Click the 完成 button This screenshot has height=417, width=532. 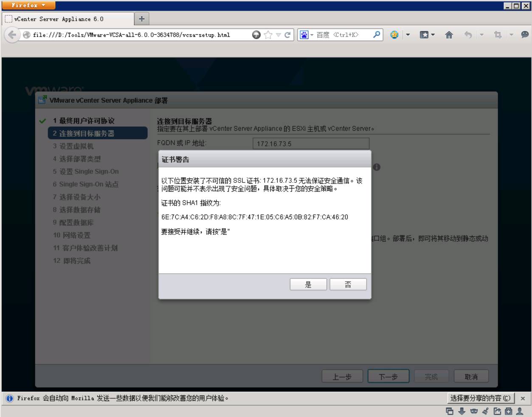tap(431, 376)
